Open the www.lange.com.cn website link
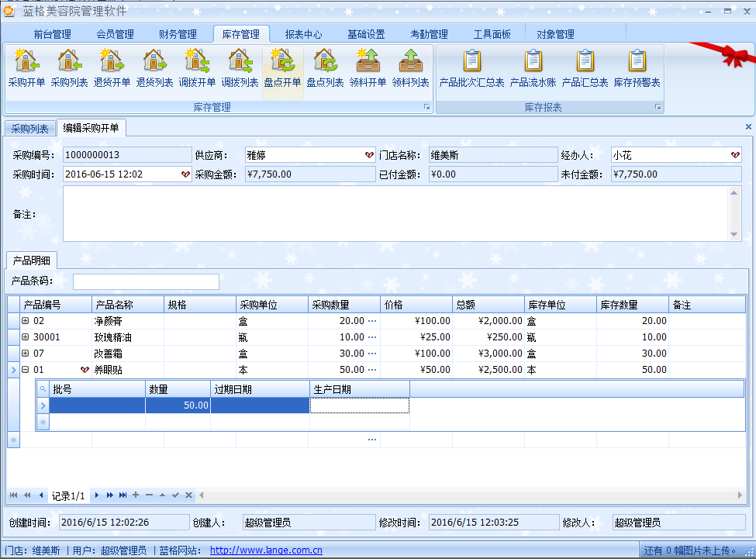756x559 pixels. click(x=266, y=550)
